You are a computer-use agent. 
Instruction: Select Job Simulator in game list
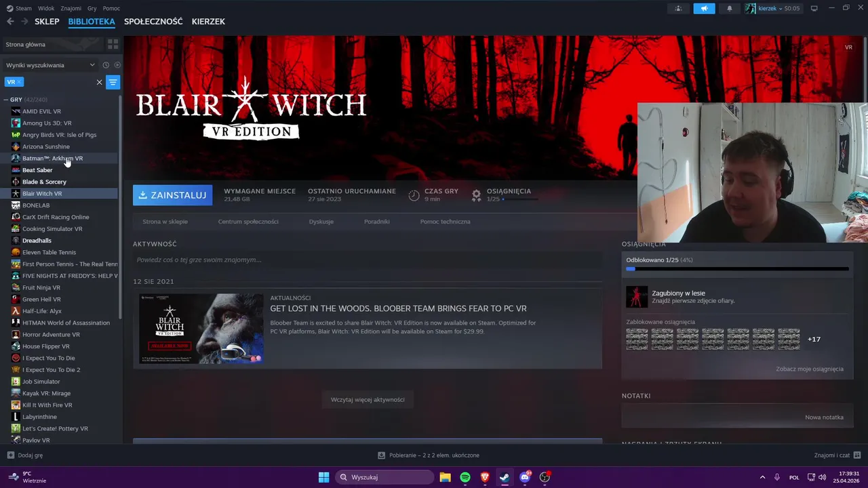60,382
